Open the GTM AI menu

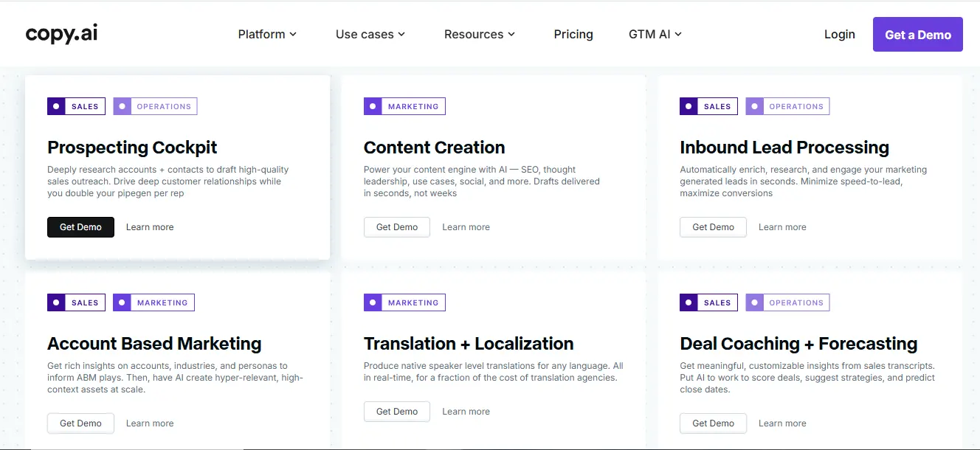pyautogui.click(x=655, y=34)
